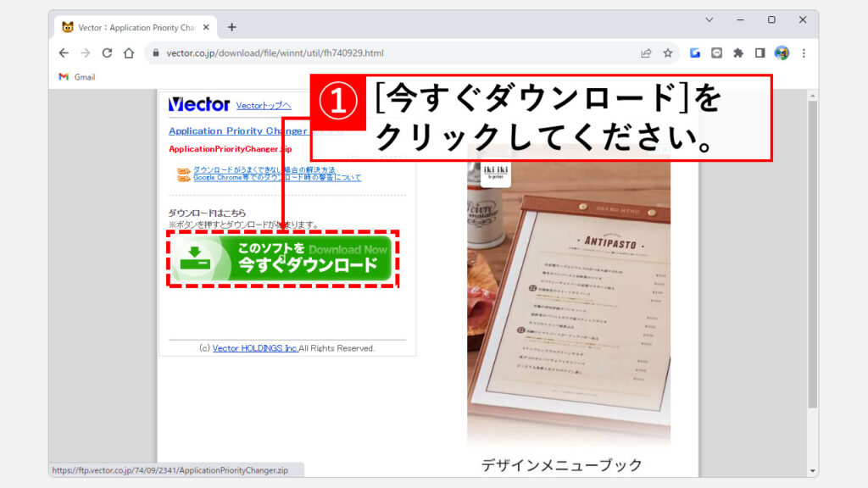Minimize the Chrome window

[740, 20]
